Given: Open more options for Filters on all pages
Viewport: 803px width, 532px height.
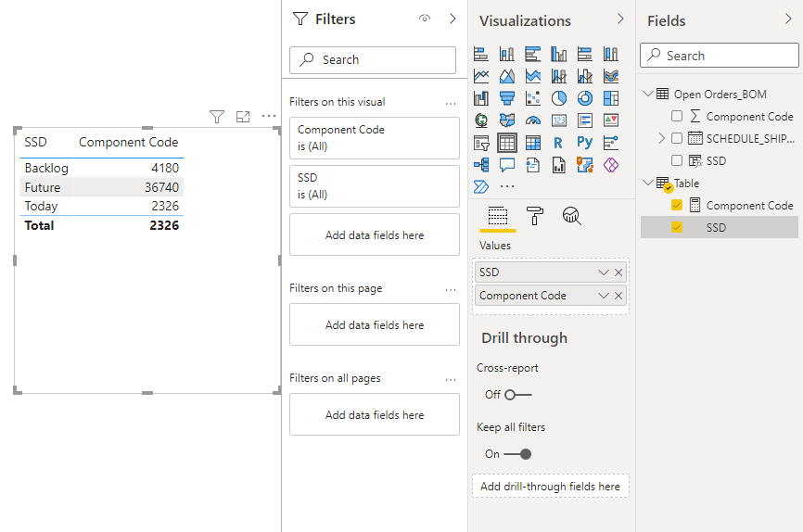Looking at the screenshot, I should tap(451, 380).
